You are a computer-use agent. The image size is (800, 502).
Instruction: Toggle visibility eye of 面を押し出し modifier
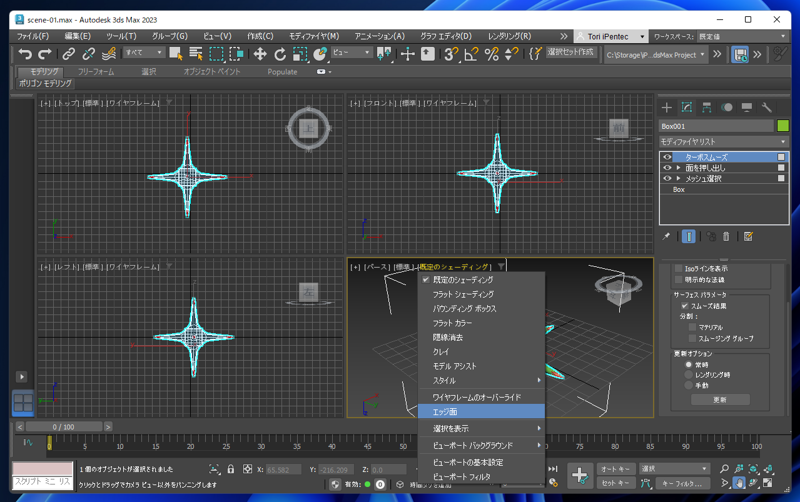pyautogui.click(x=667, y=168)
